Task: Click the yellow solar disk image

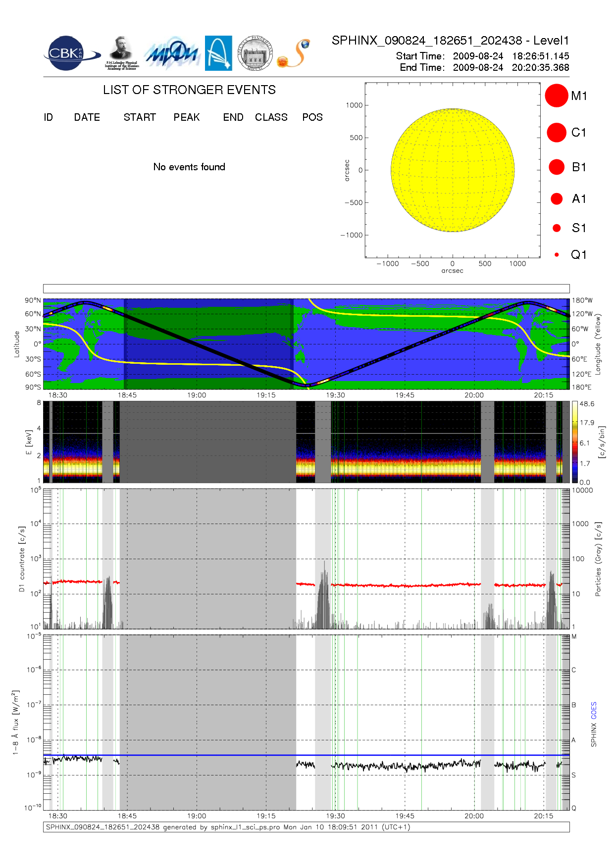Action: (453, 170)
